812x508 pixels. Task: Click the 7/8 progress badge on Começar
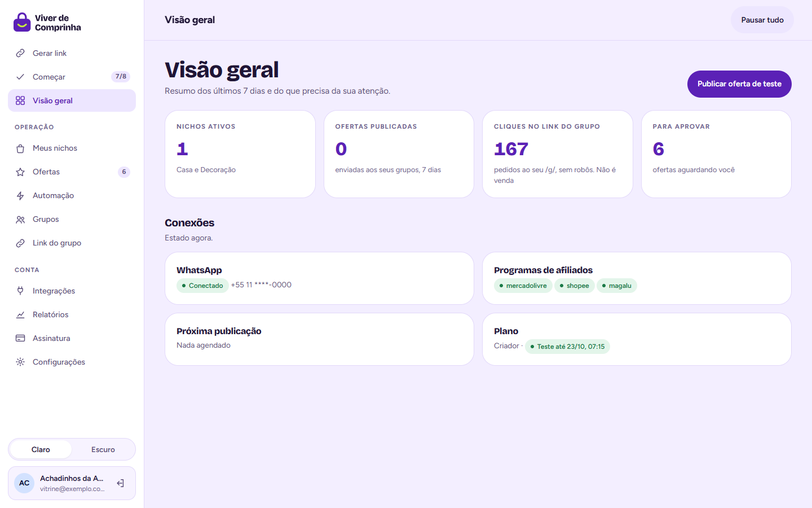tap(121, 77)
